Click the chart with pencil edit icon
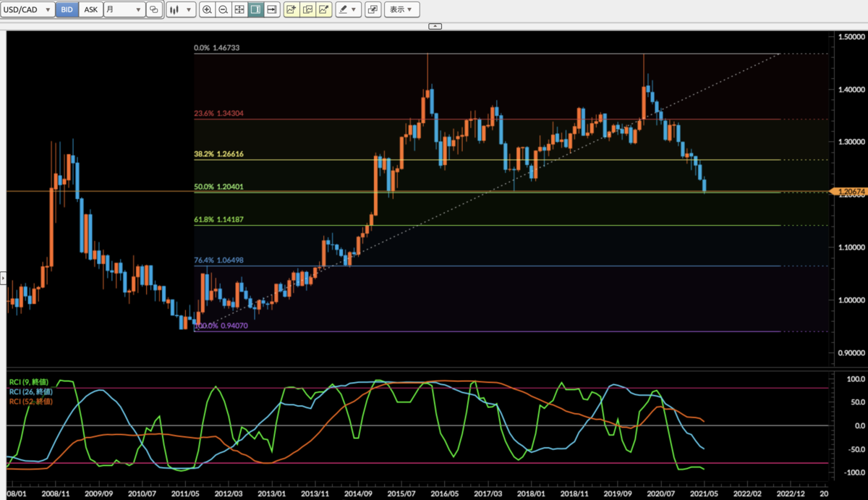The height and width of the screenshot is (500, 868). (323, 9)
